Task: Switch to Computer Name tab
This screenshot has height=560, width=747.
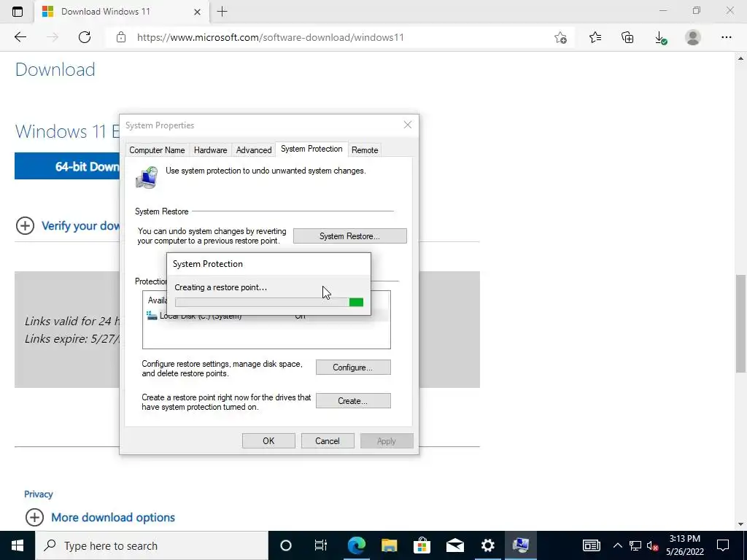Action: coord(157,150)
